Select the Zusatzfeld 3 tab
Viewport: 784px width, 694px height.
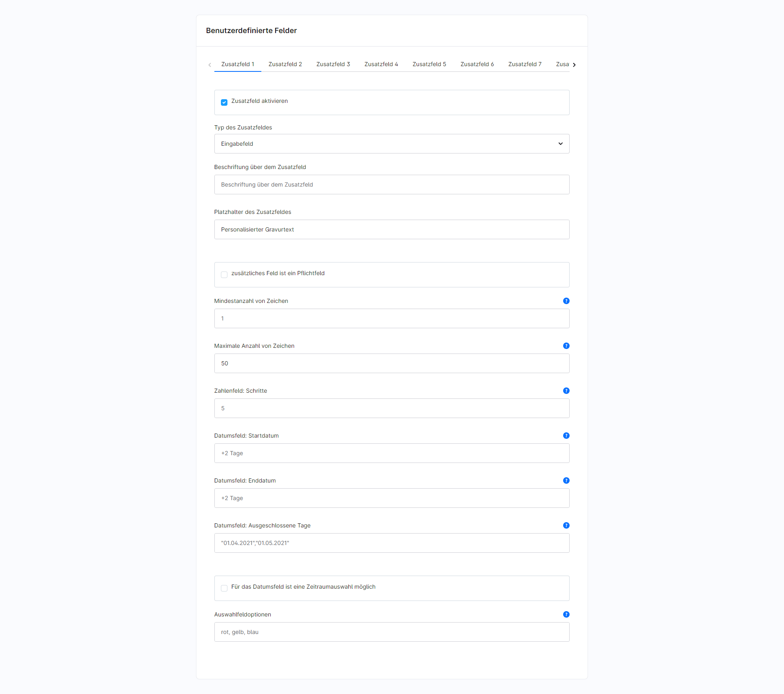click(333, 64)
